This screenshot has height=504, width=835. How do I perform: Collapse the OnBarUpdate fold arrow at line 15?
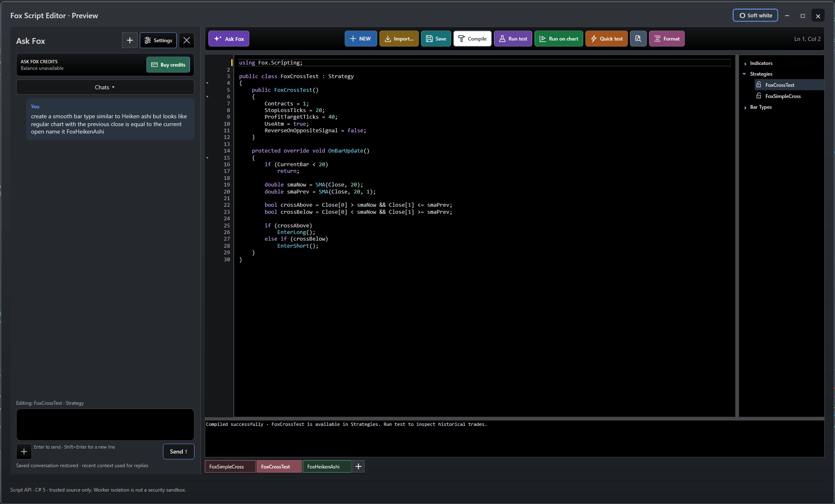click(x=207, y=158)
